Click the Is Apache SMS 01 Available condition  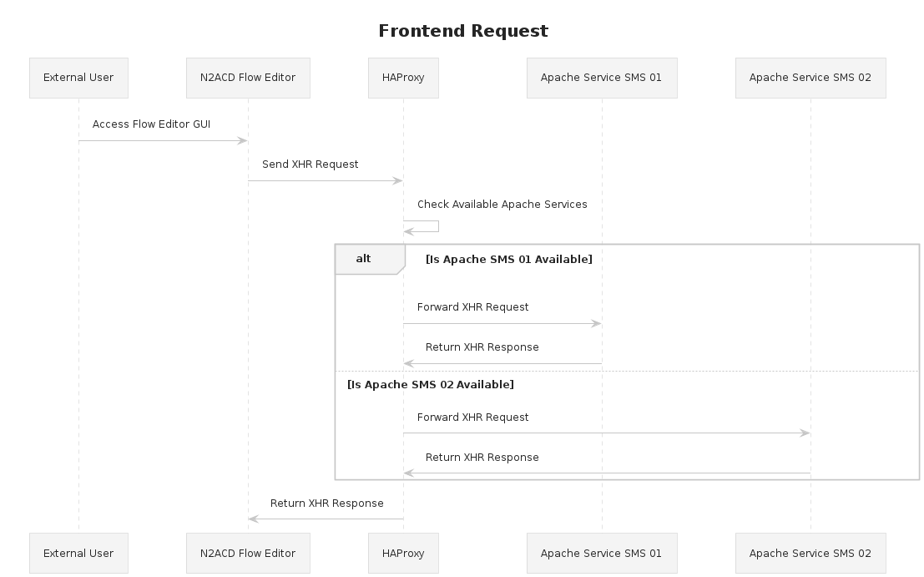(508, 260)
